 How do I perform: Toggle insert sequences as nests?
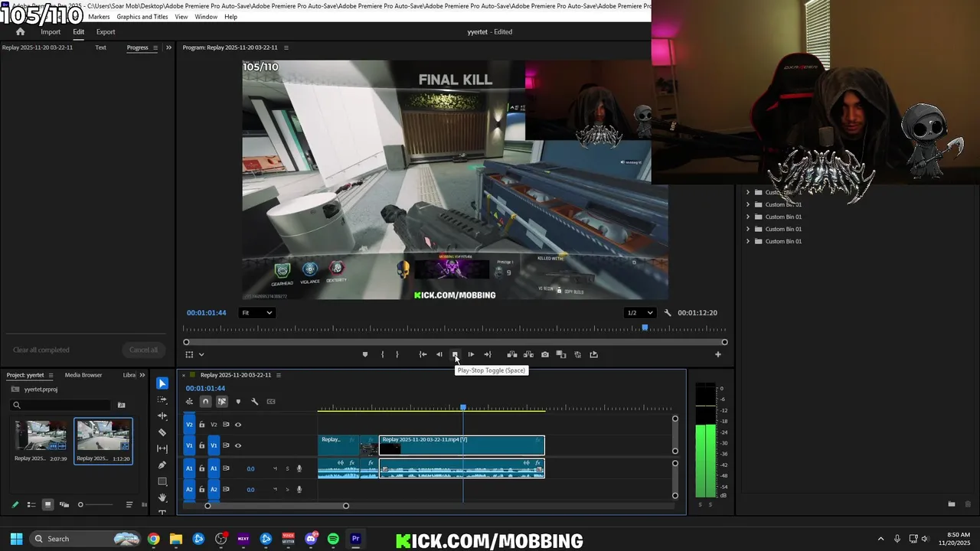pyautogui.click(x=189, y=402)
